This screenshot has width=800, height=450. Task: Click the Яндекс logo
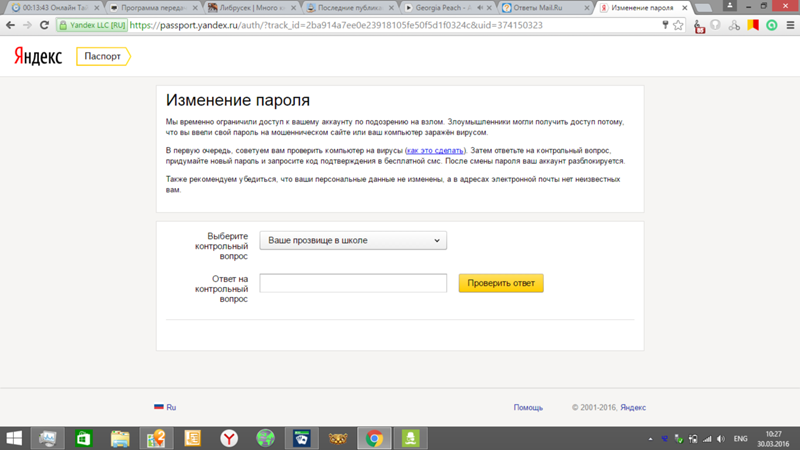pos(38,57)
